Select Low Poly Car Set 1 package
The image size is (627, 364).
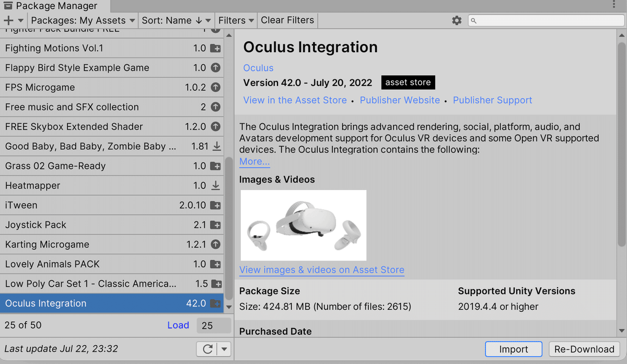pos(112,284)
